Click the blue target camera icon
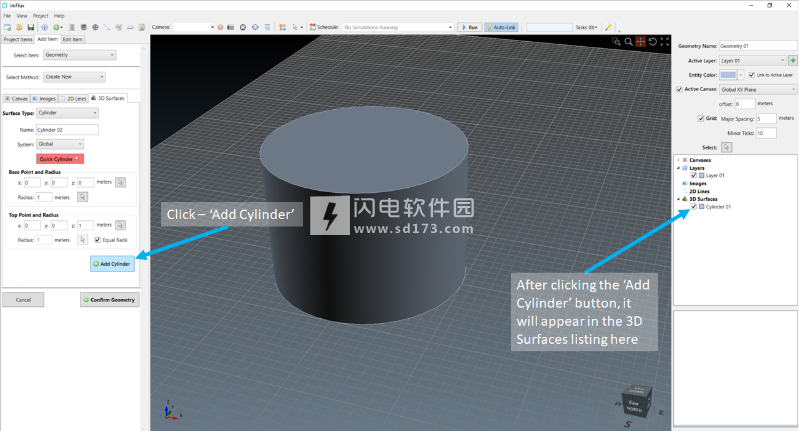This screenshot has height=431, width=799. point(255,27)
